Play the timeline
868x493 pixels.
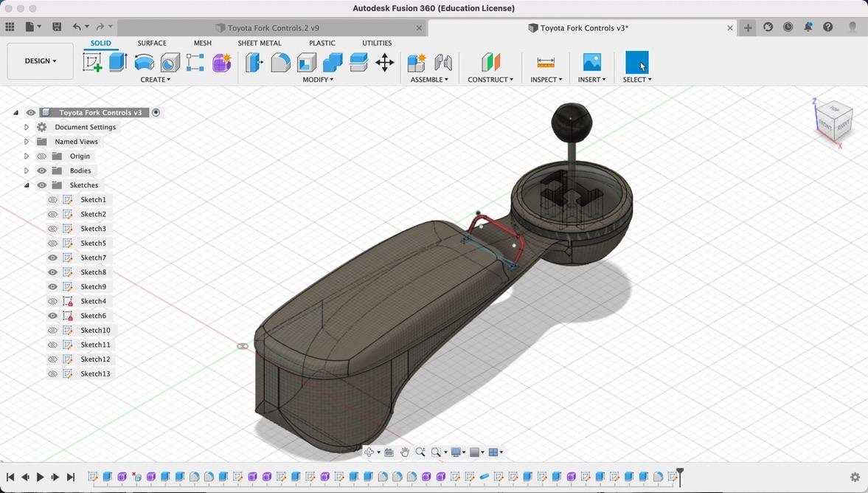pos(41,477)
